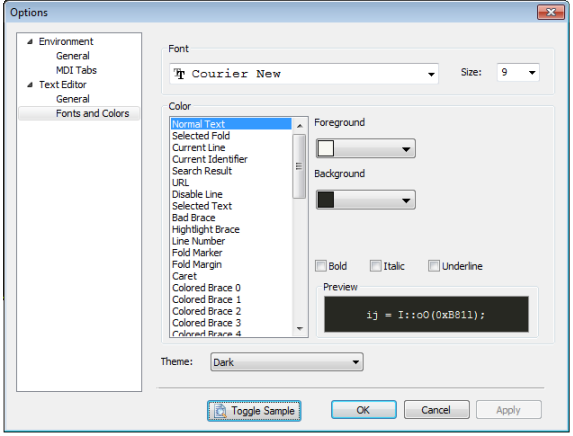The image size is (573, 436).
Task: Select 'Colored Brace 1' in the list
Action: (231, 299)
